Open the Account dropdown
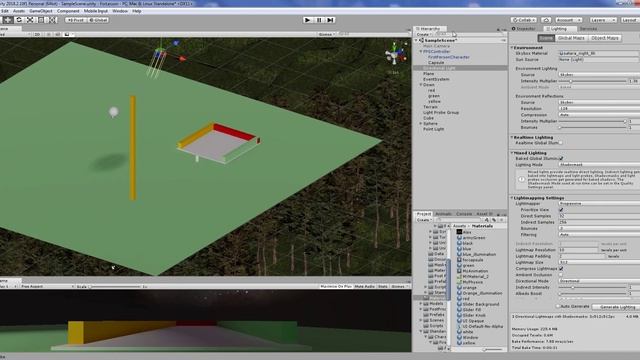This screenshot has height=360, width=640. (x=568, y=20)
